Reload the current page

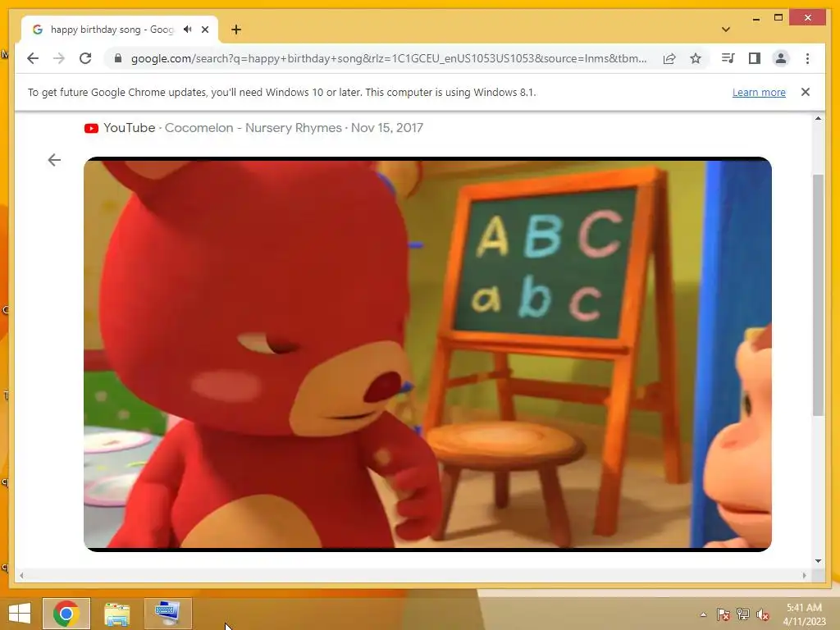[85, 58]
